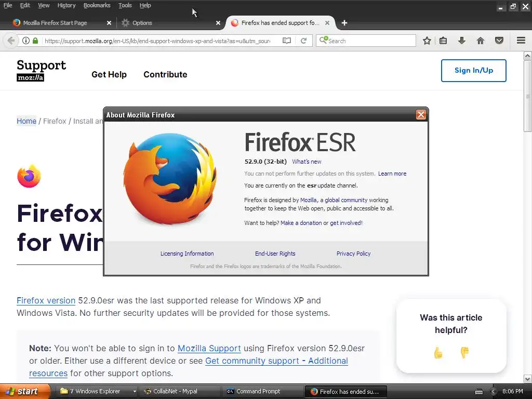Open End-User Rights link
The image size is (532, 399).
[275, 254]
